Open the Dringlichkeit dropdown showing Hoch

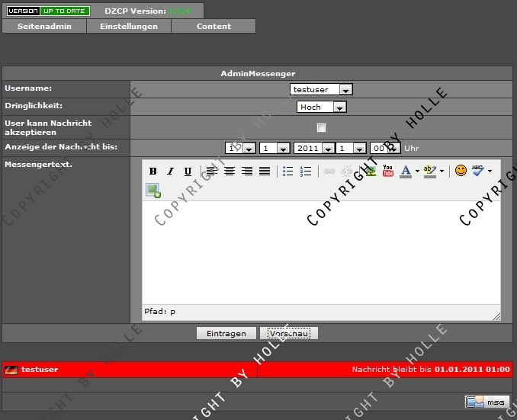point(322,107)
